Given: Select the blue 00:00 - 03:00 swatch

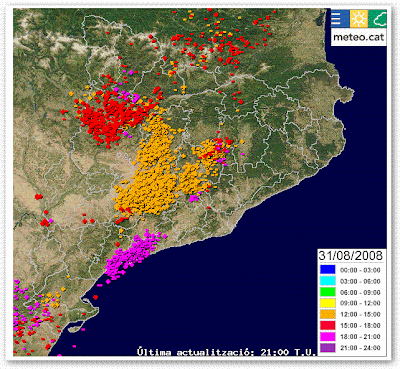Looking at the screenshot, I should [x=328, y=269].
